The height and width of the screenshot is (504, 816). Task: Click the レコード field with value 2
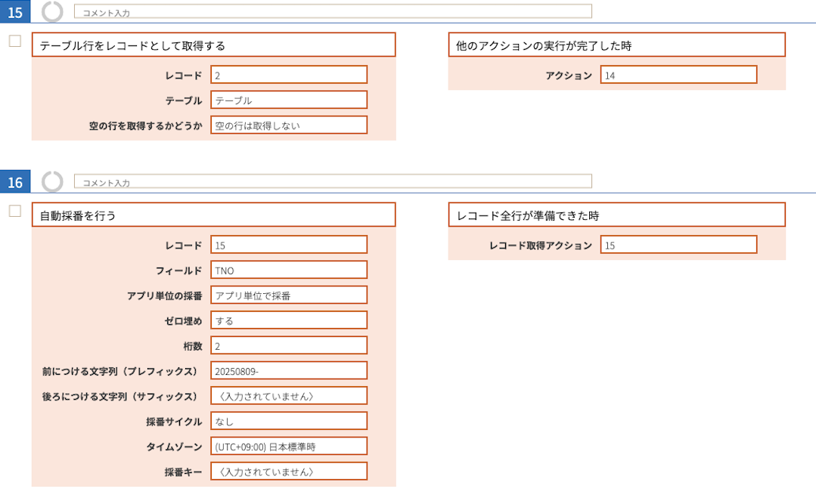[289, 75]
